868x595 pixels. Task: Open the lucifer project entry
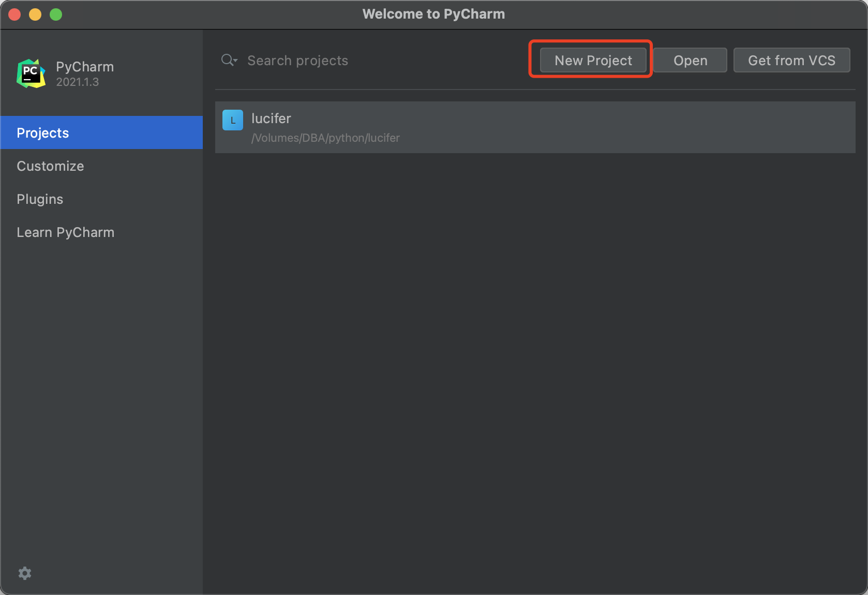(535, 127)
